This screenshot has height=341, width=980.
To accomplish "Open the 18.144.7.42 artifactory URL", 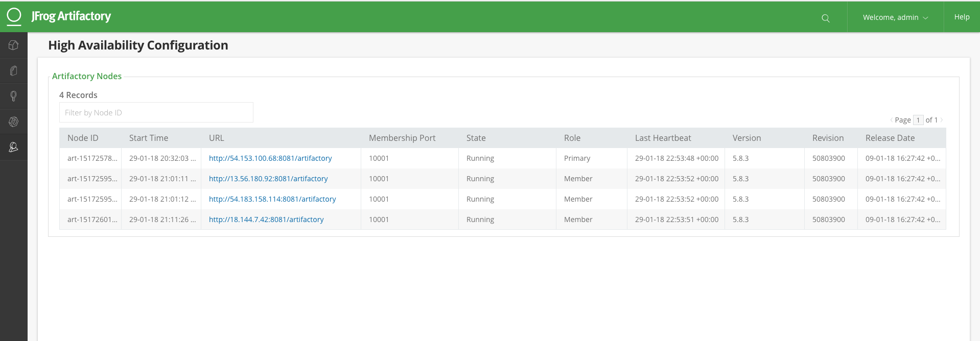I will 266,220.
